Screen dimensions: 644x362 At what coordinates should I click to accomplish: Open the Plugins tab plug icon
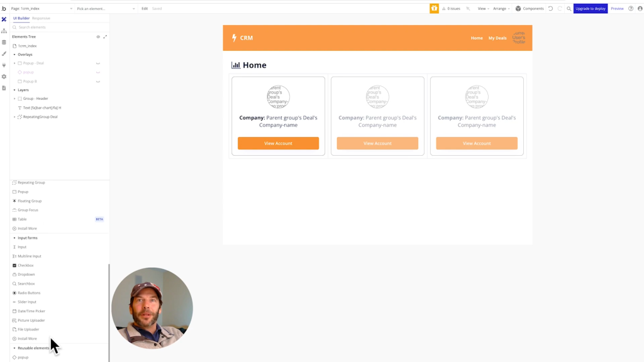click(4, 65)
